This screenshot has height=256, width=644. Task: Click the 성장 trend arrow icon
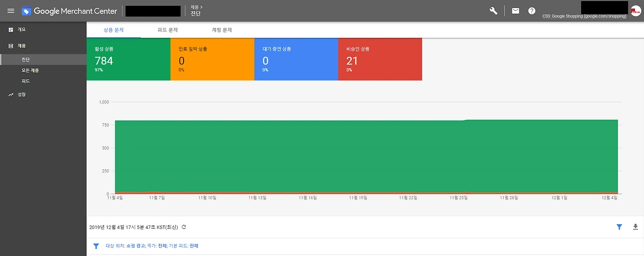pos(11,94)
